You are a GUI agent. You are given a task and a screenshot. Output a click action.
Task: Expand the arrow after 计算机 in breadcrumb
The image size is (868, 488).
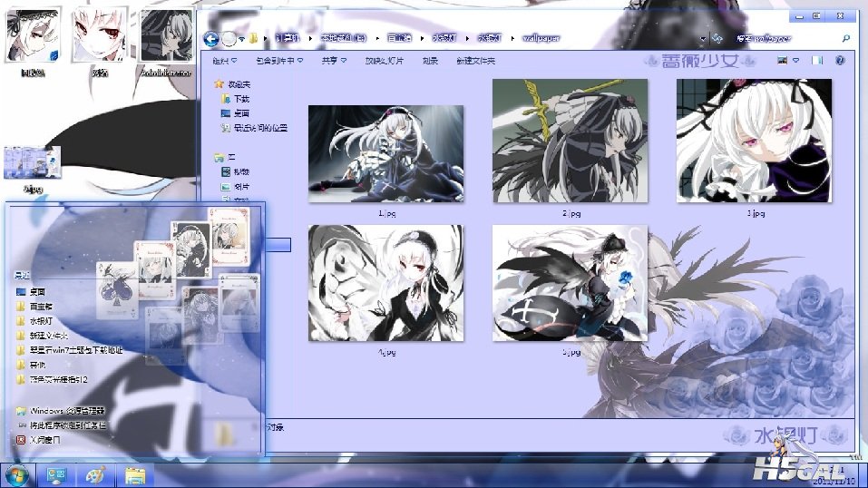(310, 38)
